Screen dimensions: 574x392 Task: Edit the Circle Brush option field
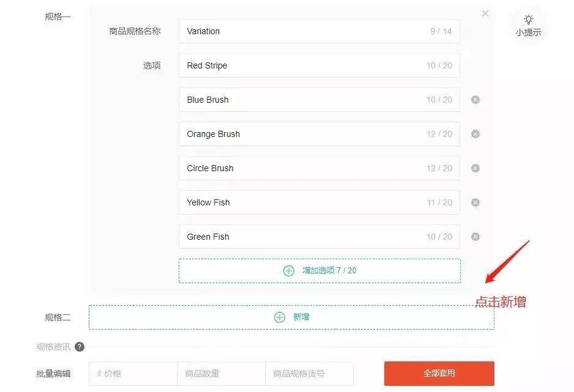(x=319, y=168)
